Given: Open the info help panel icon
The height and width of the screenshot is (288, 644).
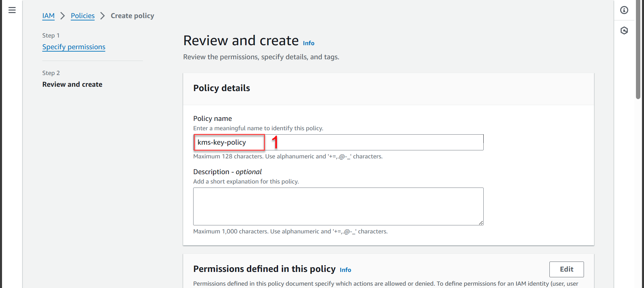Looking at the screenshot, I should pyautogui.click(x=624, y=10).
